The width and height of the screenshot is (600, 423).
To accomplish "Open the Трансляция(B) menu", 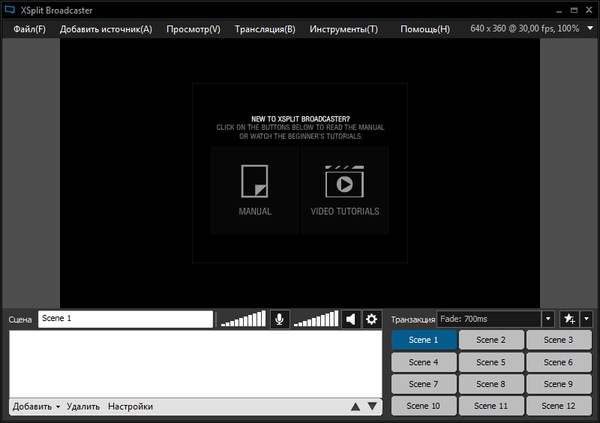I will coord(265,29).
